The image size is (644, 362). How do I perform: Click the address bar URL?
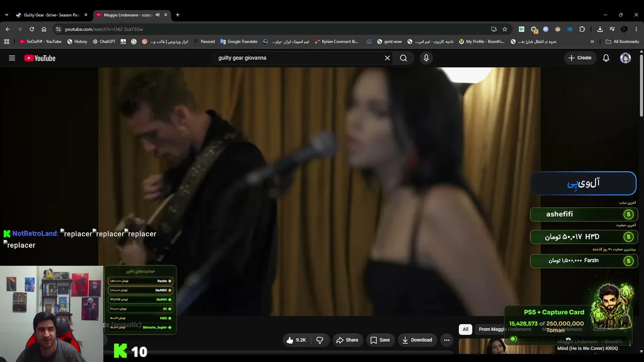pos(104,29)
